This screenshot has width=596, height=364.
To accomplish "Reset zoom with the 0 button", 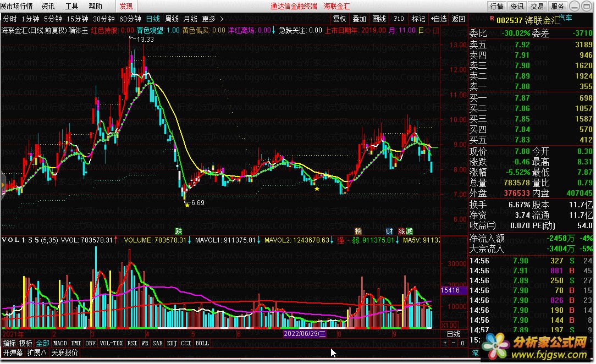I will (x=462, y=343).
